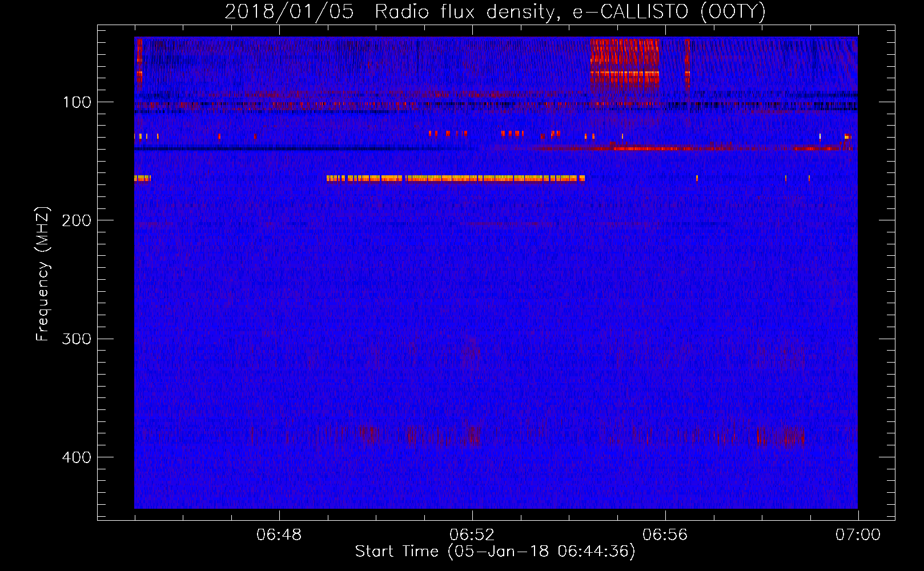Click the 06:48 time axis label

pyautogui.click(x=279, y=535)
